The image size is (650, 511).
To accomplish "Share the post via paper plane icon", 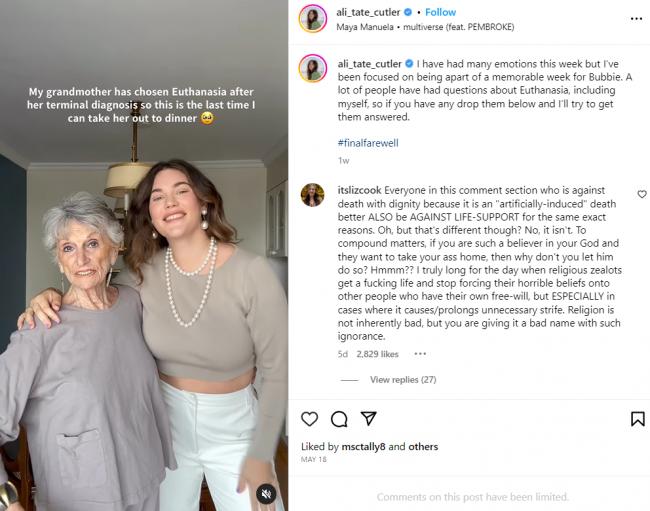I will 369,418.
